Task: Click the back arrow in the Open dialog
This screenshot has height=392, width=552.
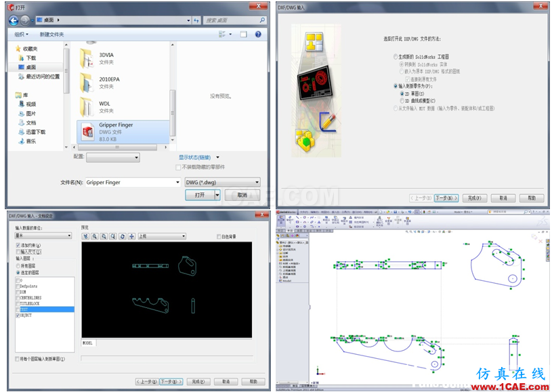Action: (14, 21)
